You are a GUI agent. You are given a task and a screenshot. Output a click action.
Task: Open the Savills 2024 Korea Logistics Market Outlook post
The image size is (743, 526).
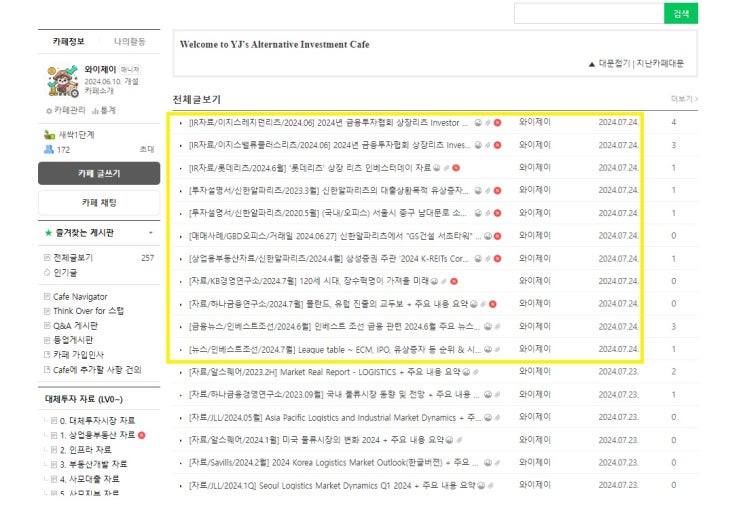tap(334, 463)
